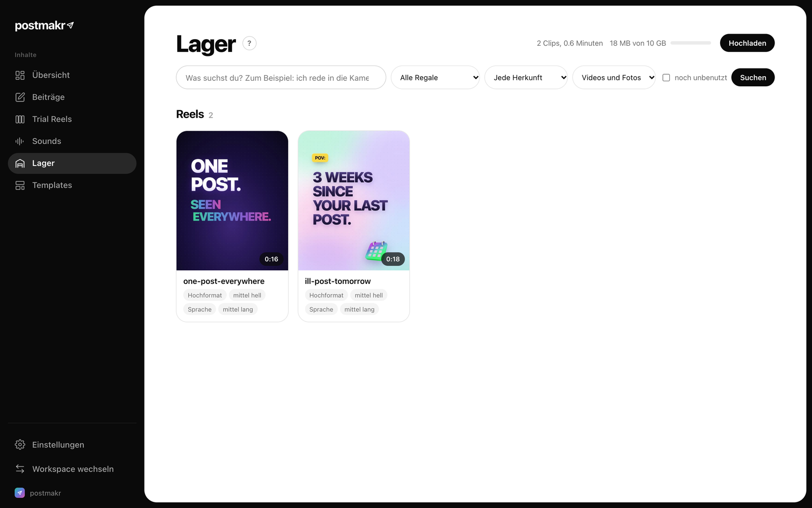
Task: Open Einstellungen settings link
Action: coord(72,444)
